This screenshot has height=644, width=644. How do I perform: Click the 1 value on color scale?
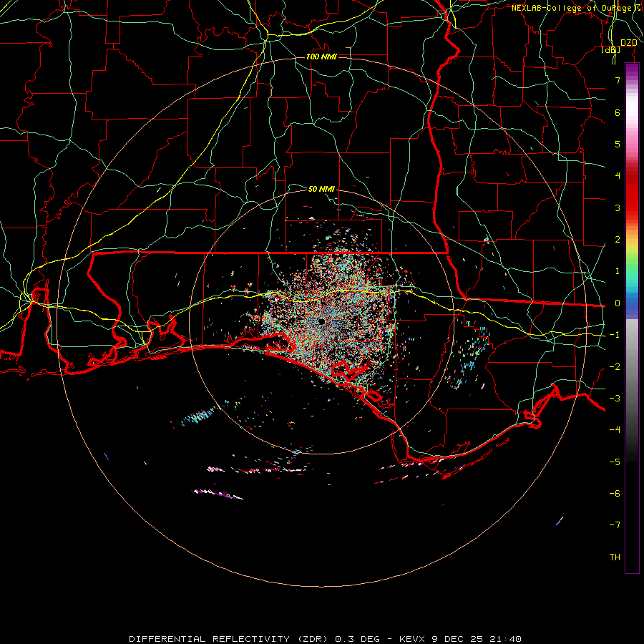click(618, 271)
